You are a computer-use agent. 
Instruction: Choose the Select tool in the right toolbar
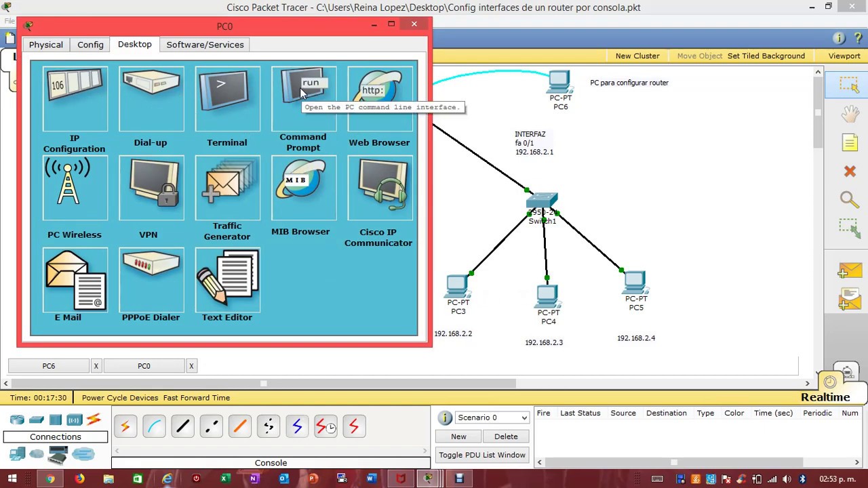click(849, 85)
